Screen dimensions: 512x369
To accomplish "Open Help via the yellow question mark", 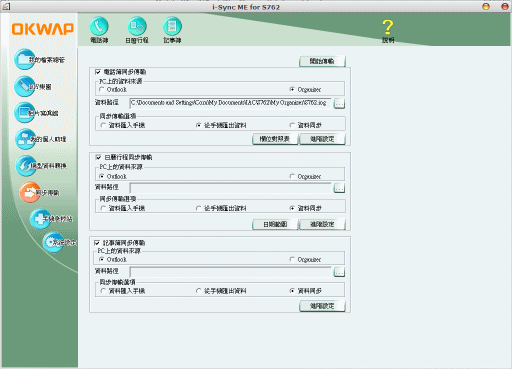I will (x=388, y=31).
